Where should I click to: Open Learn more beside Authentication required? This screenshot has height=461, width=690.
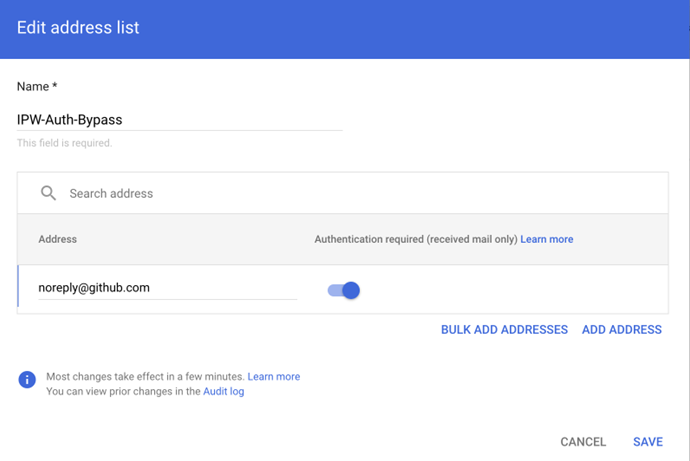[x=546, y=240]
